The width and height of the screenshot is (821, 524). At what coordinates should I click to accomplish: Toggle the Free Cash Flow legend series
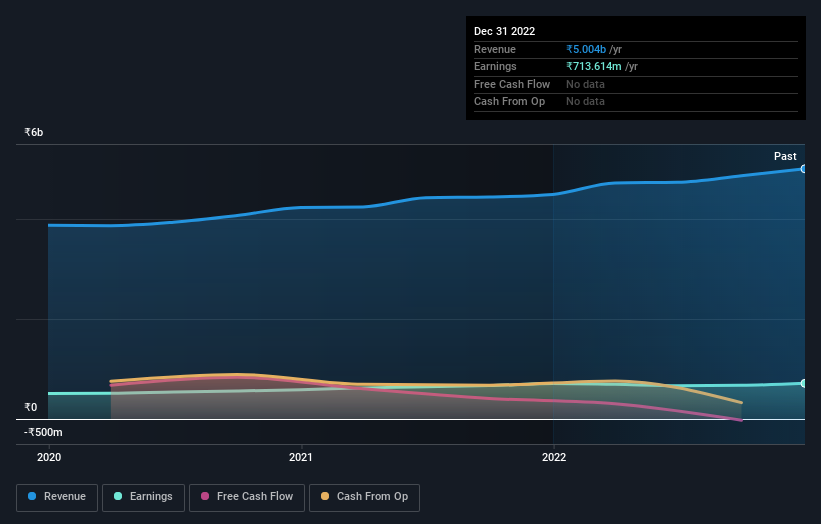[247, 497]
